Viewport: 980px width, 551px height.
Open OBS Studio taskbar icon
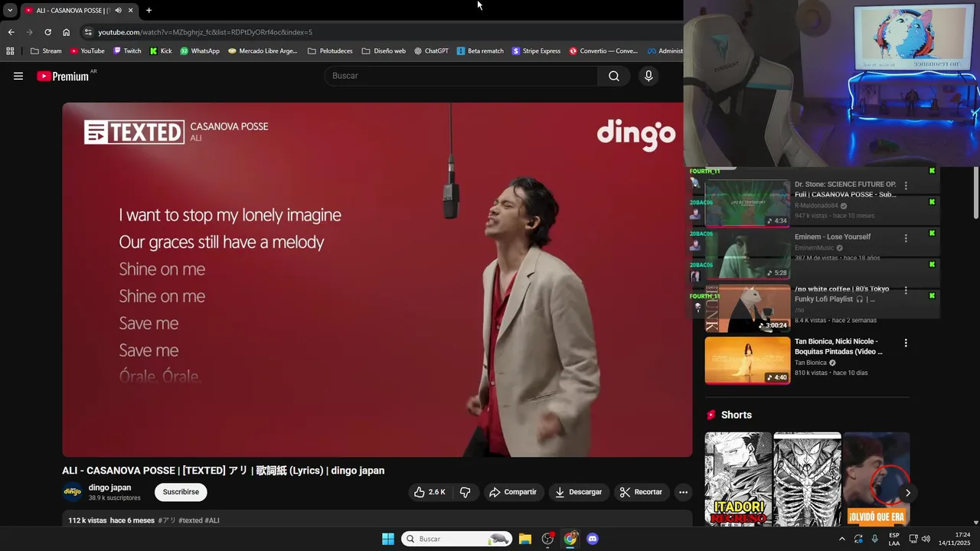point(547,539)
